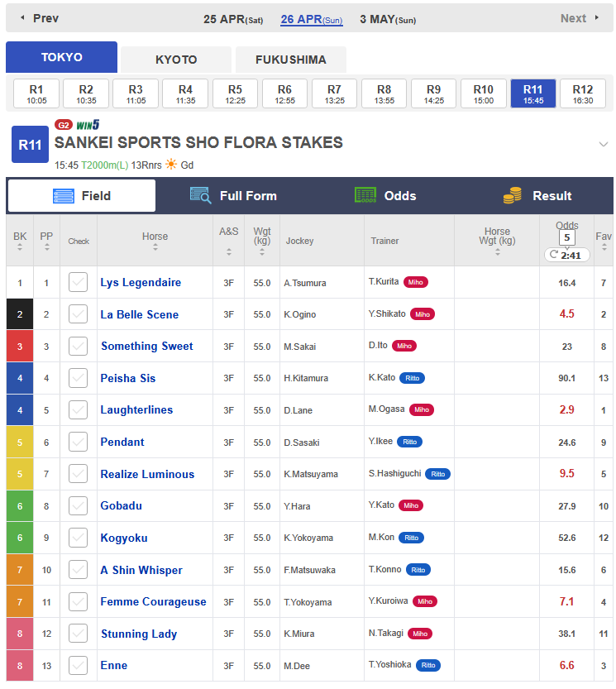Click the Ritto badge next to T.Yoshioka
Screen dimensions: 616x689
428,665
